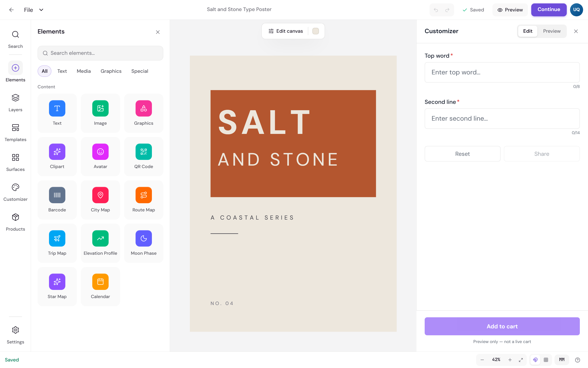Add a Barcode element
The width and height of the screenshot is (588, 368).
(x=57, y=200)
